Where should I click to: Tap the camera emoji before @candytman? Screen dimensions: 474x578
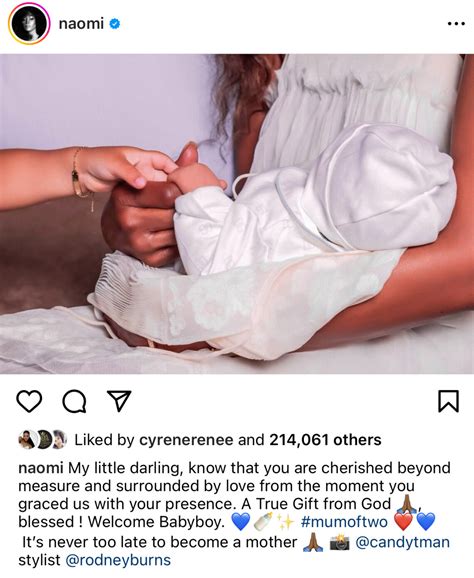pyautogui.click(x=339, y=542)
